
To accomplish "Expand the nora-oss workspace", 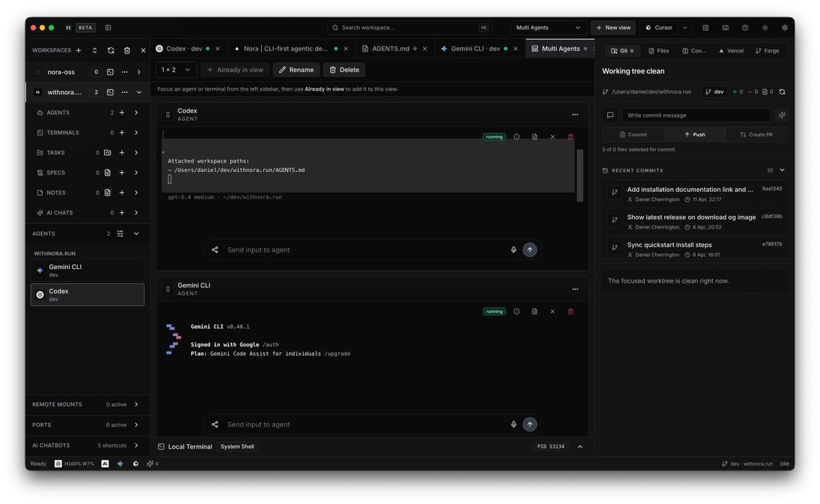I will (139, 72).
